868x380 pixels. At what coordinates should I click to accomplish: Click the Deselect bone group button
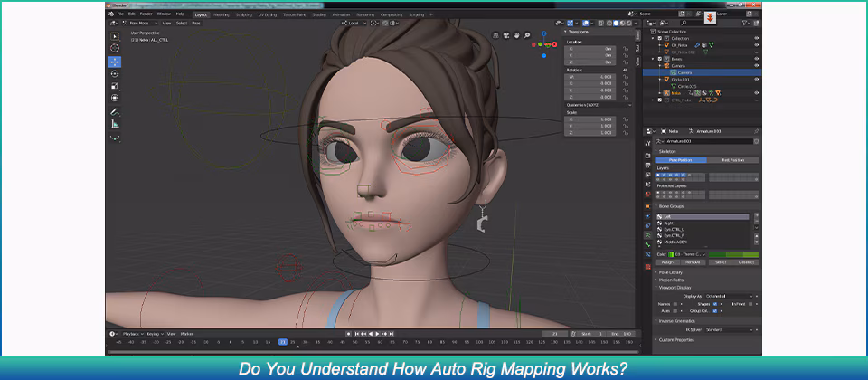pos(746,262)
